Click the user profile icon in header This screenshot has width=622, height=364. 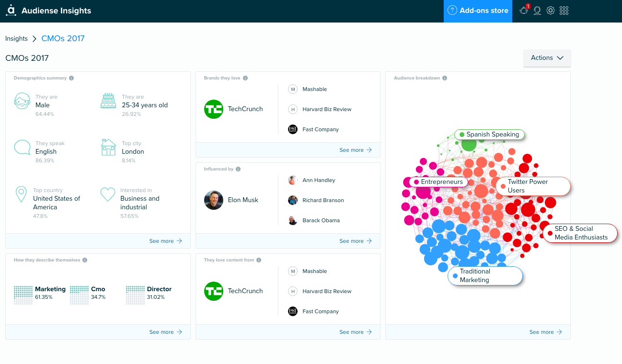tap(537, 10)
